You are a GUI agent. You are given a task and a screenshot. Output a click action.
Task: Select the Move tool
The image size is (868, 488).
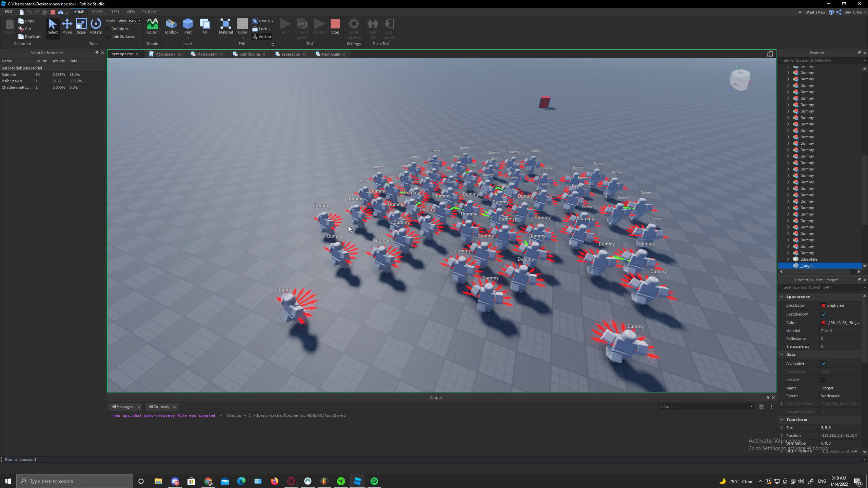(x=67, y=26)
